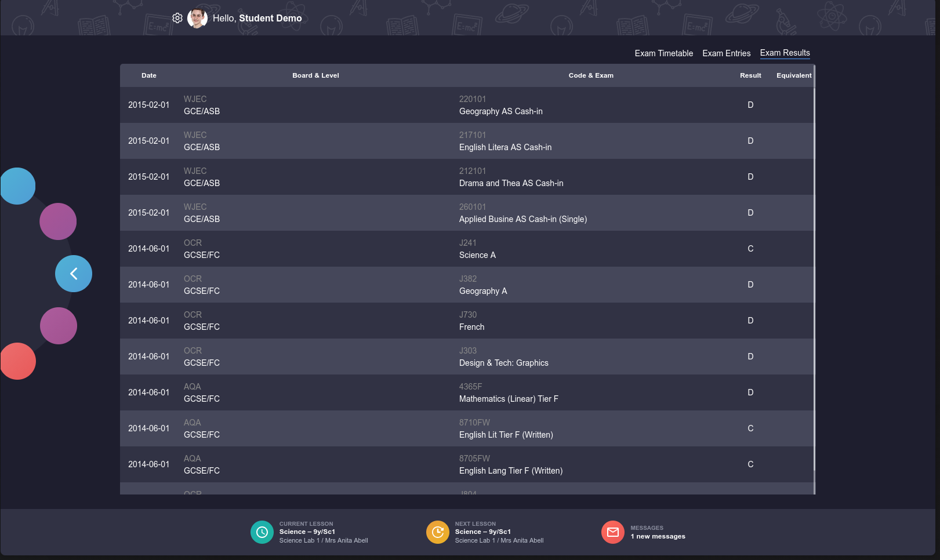
Task: Open the Exam Timetable tab
Action: pos(664,53)
